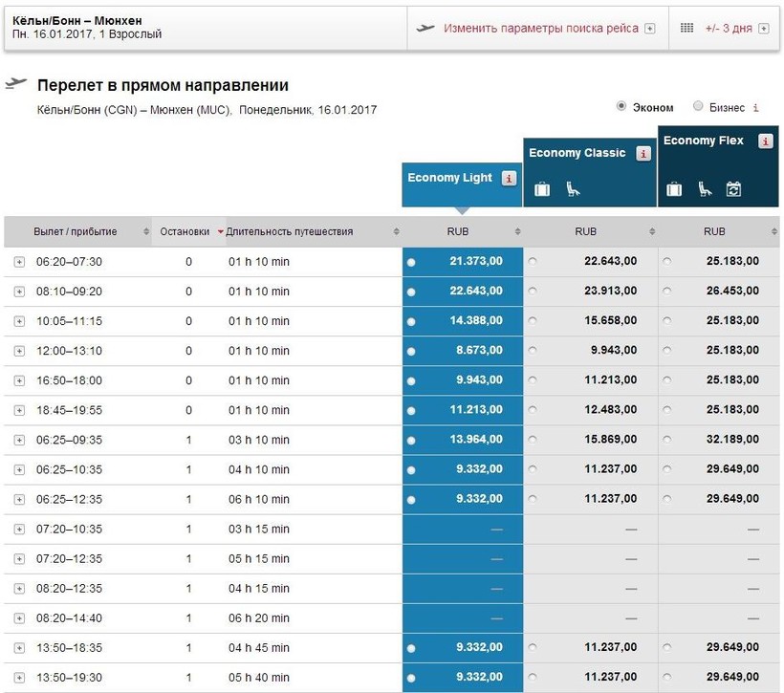
Task: Choose Economy Light 8.673,00 fare at 12:00
Action: click(411, 351)
